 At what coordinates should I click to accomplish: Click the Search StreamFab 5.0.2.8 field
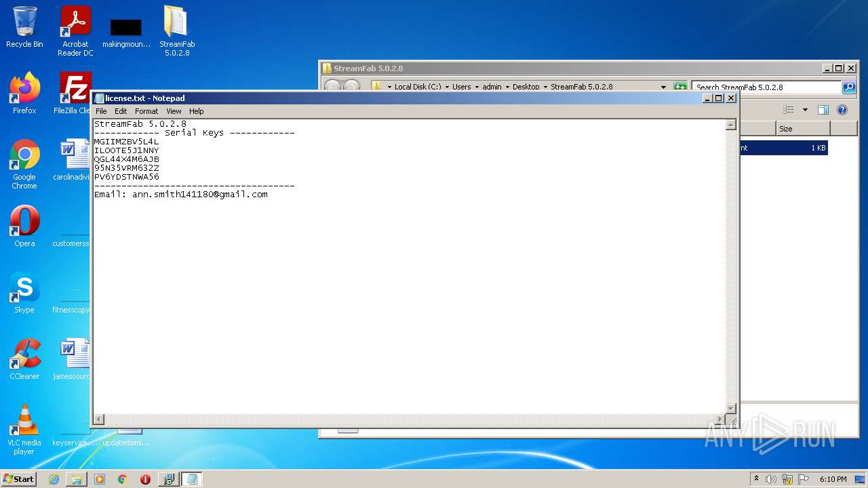click(766, 87)
